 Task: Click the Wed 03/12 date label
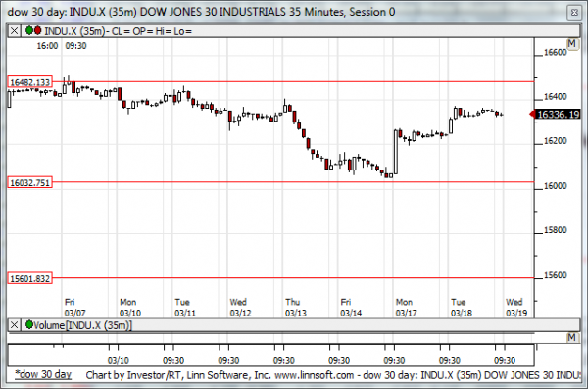point(240,308)
